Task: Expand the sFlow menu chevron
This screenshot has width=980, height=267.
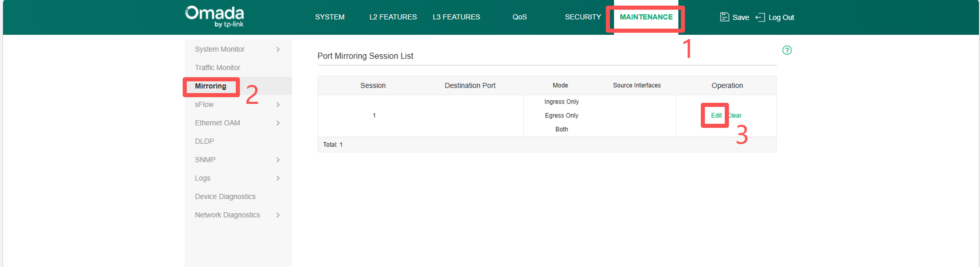Action: (x=278, y=104)
